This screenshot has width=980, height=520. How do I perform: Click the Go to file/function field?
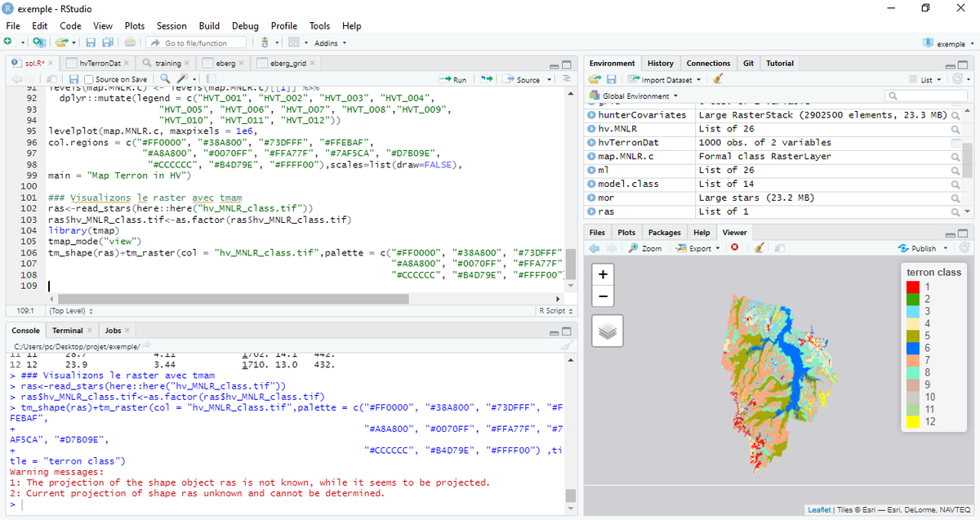[197, 42]
